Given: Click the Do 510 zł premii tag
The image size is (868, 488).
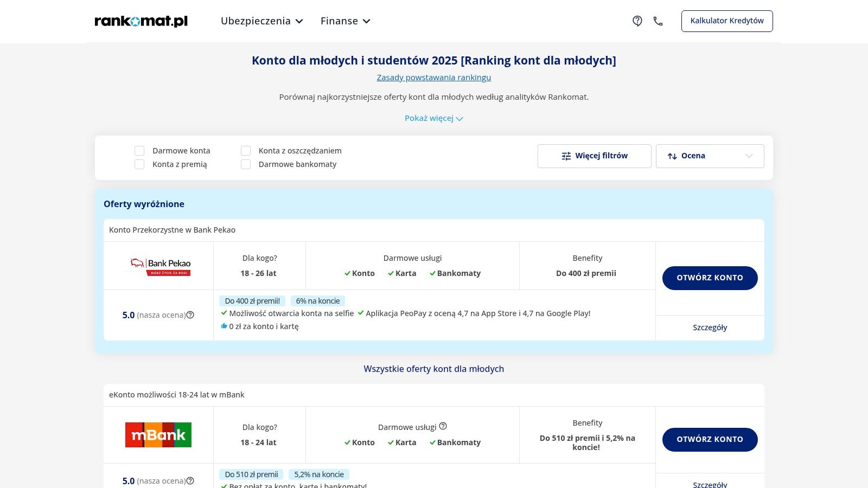Looking at the screenshot, I should click(x=251, y=474).
